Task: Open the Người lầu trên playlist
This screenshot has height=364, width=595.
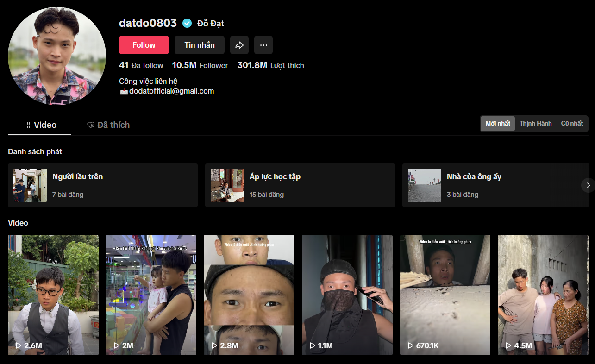Action: 102,185
